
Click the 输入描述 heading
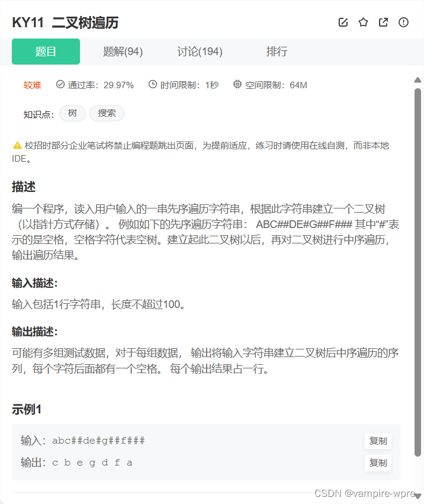tap(35, 283)
